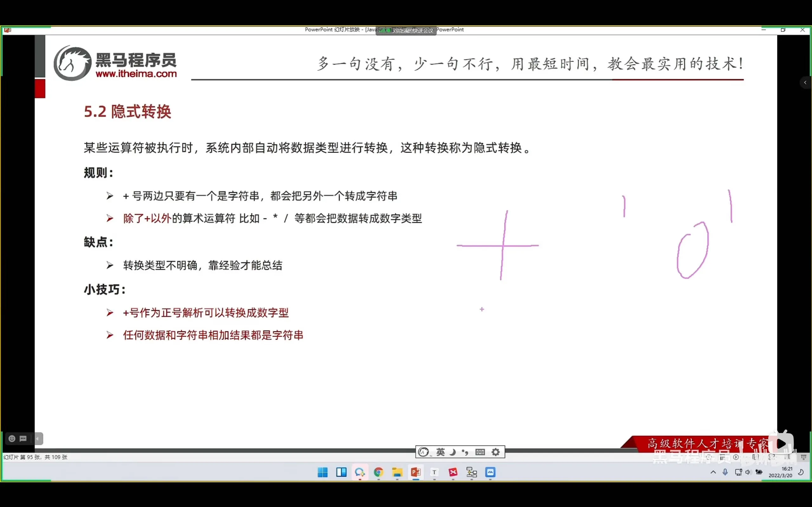Screen dimensions: 812x507
Task: Open the Typora T taskbar icon
Action: [x=434, y=472]
